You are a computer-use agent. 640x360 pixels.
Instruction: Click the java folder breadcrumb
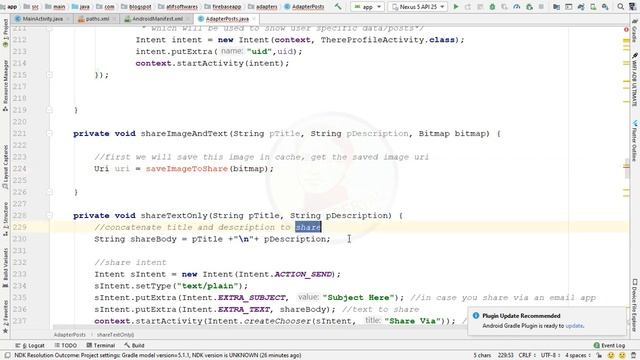pyautogui.click(x=81, y=7)
